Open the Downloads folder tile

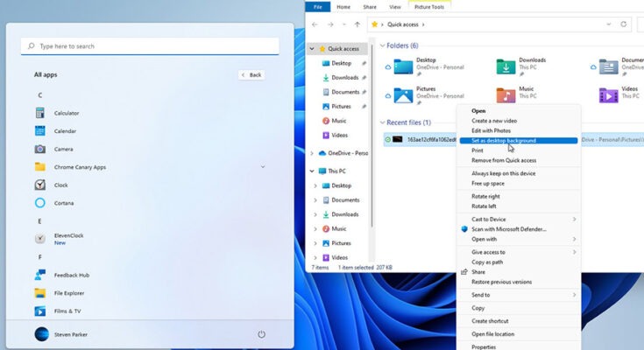521,66
